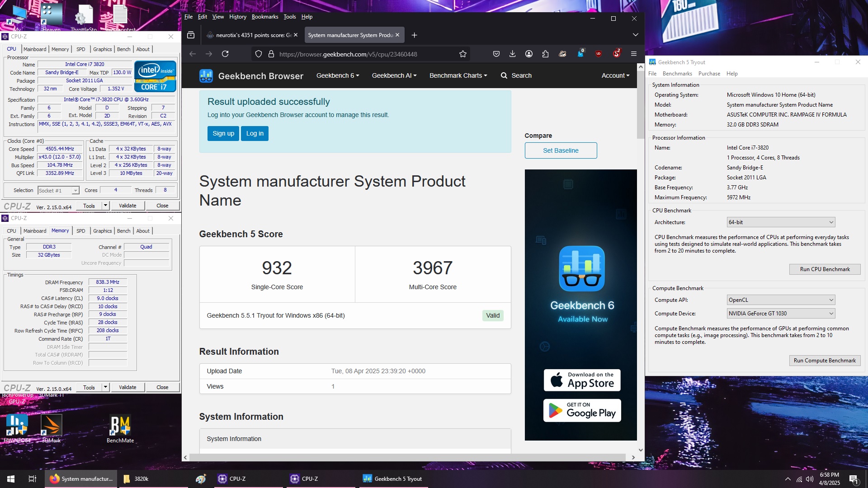The height and width of the screenshot is (488, 868).
Task: Click Validate in the top CPU-Z window
Action: coord(127,206)
